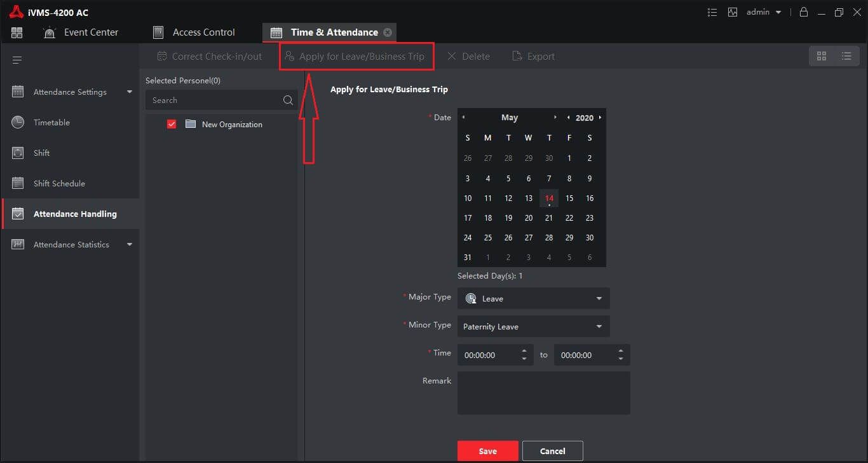Screen dimensions: 868x463
Task: Click the end time field
Action: click(592, 355)
